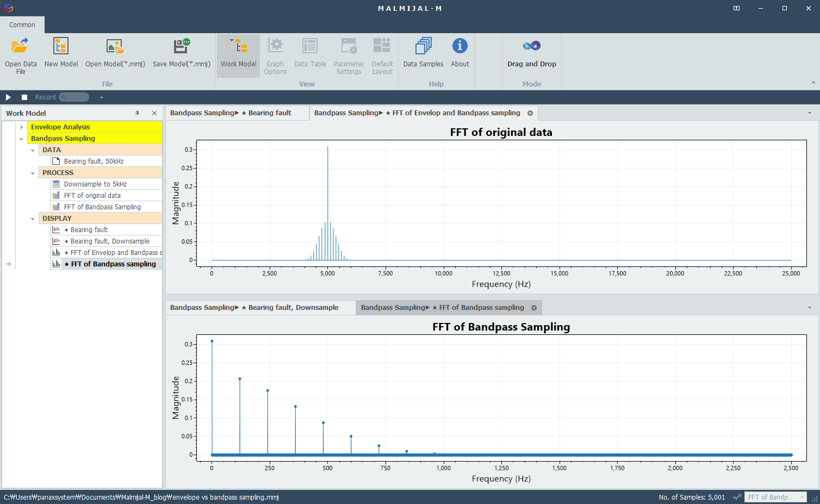820x504 pixels.
Task: Select Bandpass Sampling tree row
Action: [x=95, y=139]
